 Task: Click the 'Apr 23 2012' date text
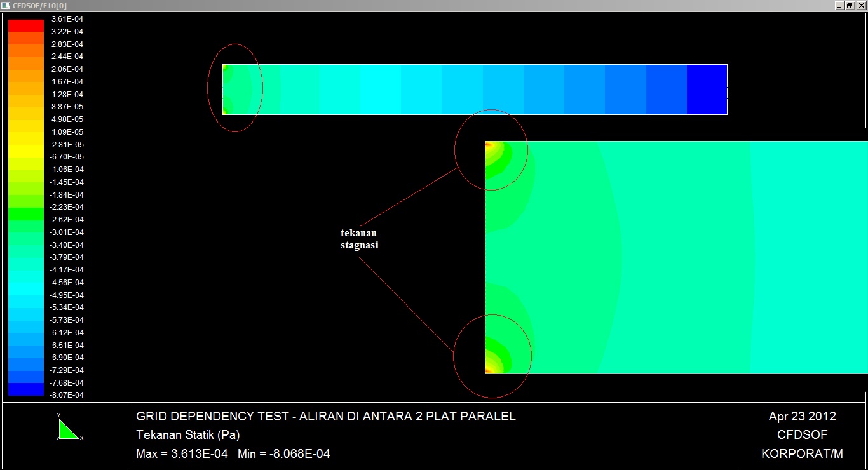pyautogui.click(x=802, y=416)
